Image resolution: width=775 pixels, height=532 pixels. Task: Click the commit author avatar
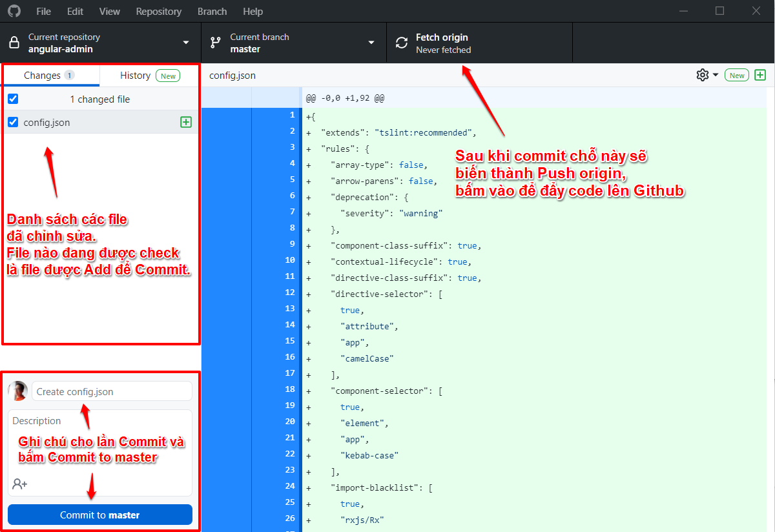[x=18, y=391]
